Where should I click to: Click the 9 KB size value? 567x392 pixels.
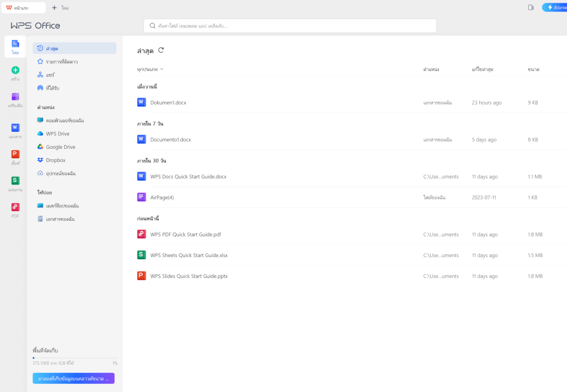tap(533, 103)
